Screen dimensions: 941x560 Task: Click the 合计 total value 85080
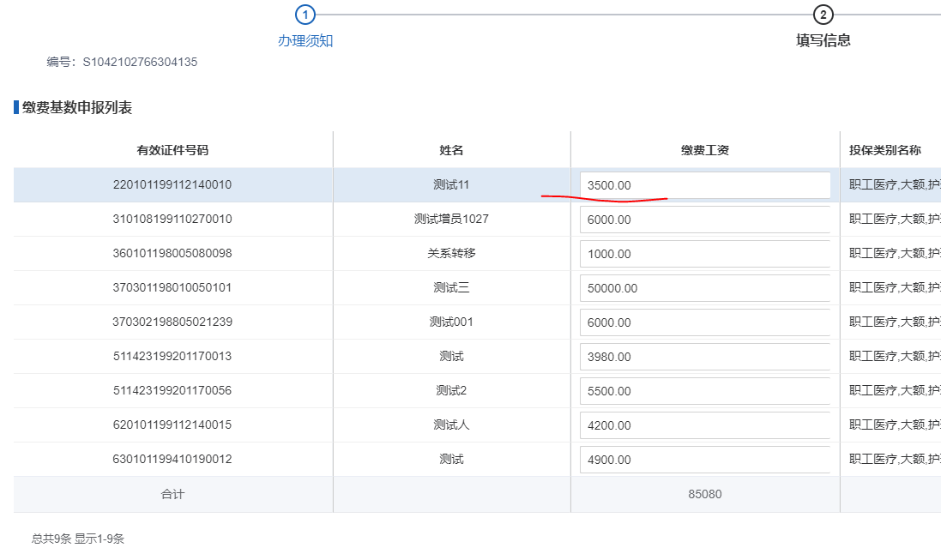point(704,495)
